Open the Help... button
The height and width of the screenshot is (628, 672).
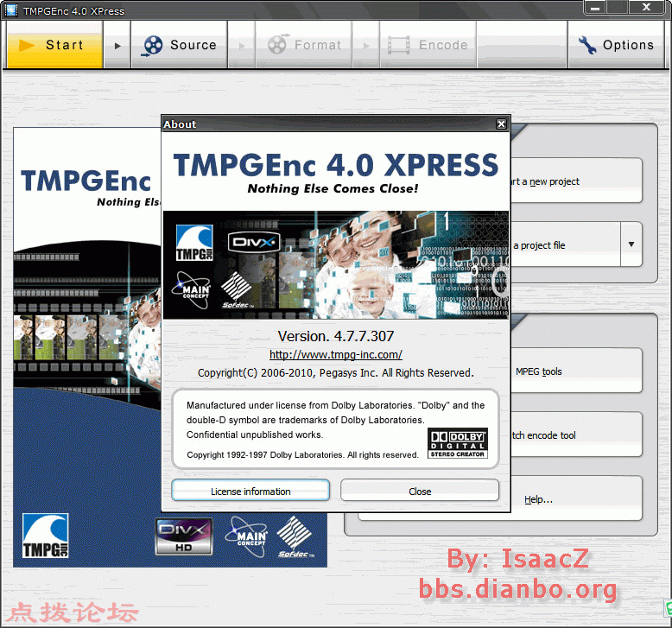pyautogui.click(x=576, y=498)
